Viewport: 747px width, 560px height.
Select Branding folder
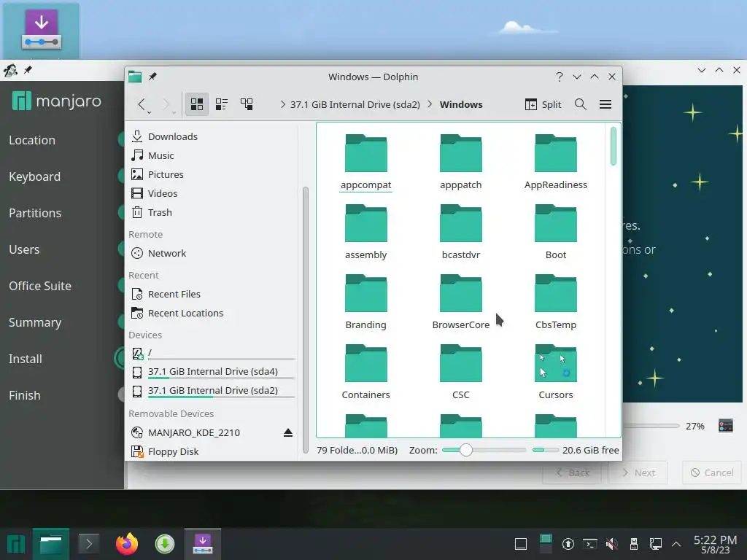[x=366, y=303]
